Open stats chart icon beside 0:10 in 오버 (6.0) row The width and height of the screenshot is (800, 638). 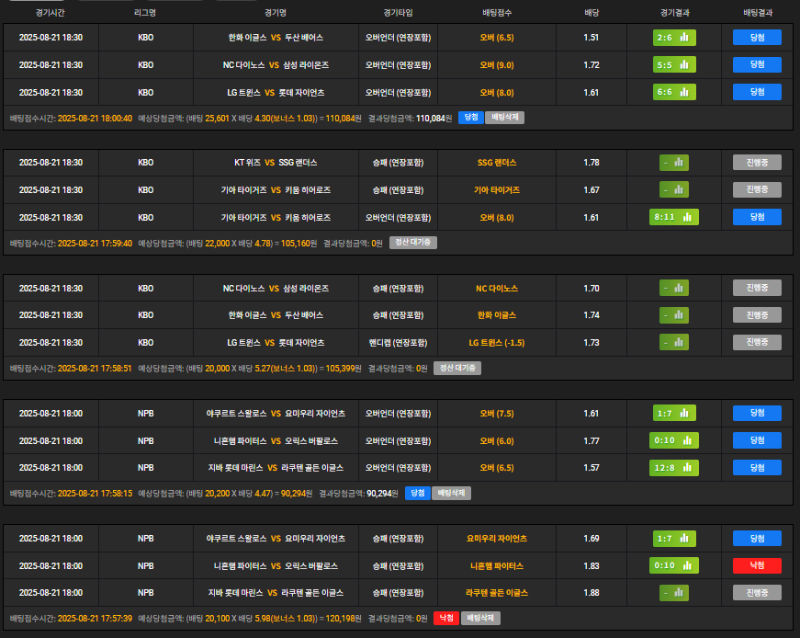pyautogui.click(x=687, y=440)
